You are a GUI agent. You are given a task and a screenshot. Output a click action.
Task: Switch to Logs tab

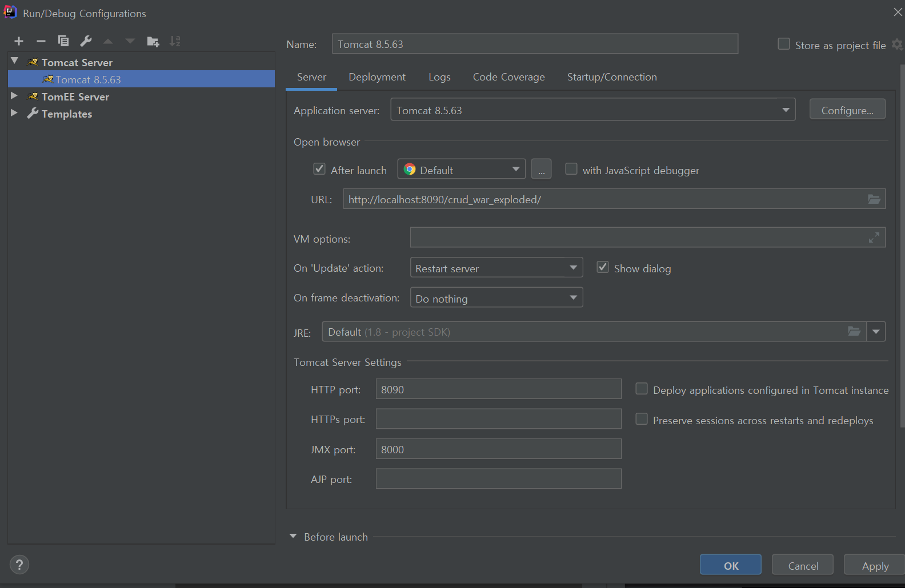(x=439, y=77)
